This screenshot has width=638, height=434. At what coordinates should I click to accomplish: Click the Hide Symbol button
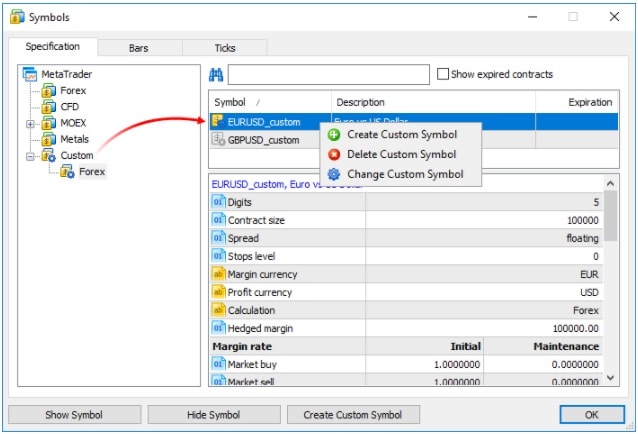point(214,414)
